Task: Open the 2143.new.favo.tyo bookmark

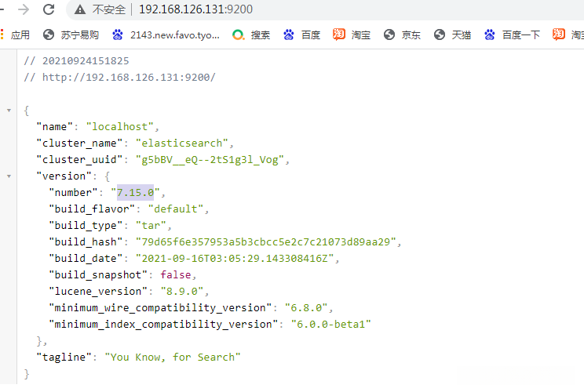Action: [166, 35]
